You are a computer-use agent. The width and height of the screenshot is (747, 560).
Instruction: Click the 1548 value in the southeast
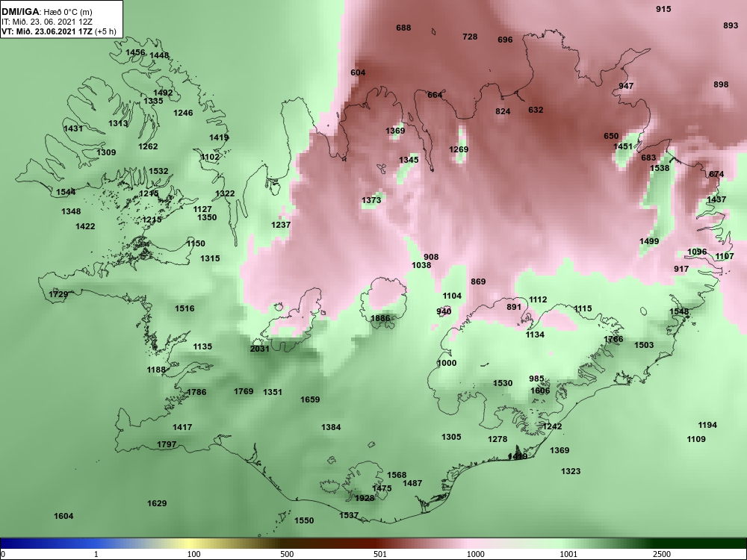pyautogui.click(x=679, y=311)
